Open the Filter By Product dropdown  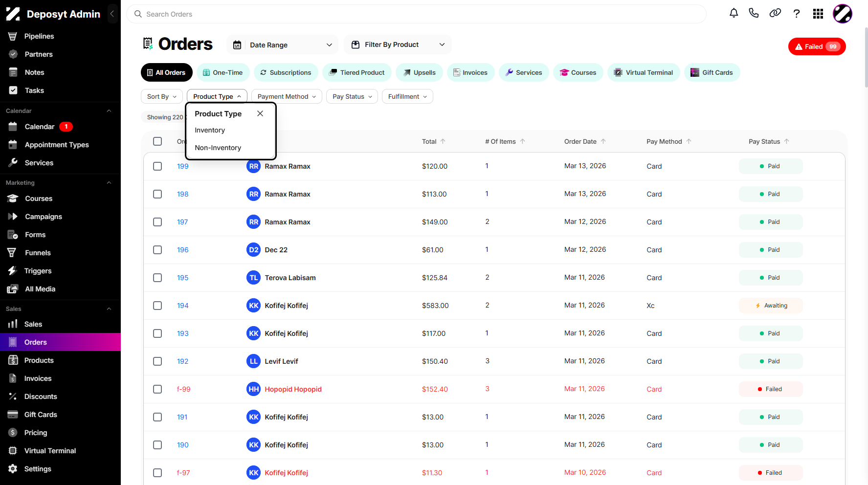(398, 44)
